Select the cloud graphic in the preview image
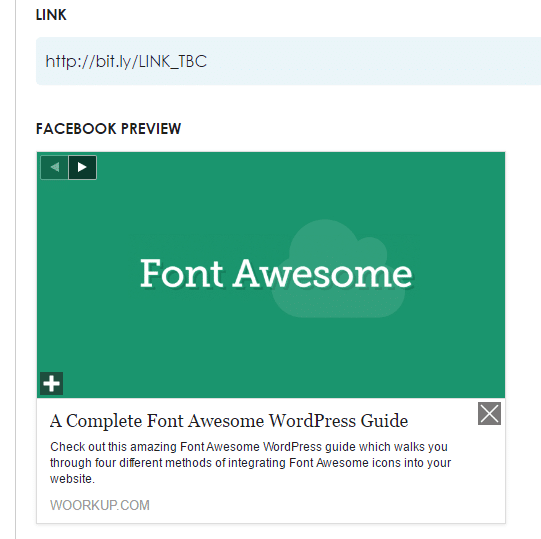Screen dimensions: 541x539 [x=339, y=268]
